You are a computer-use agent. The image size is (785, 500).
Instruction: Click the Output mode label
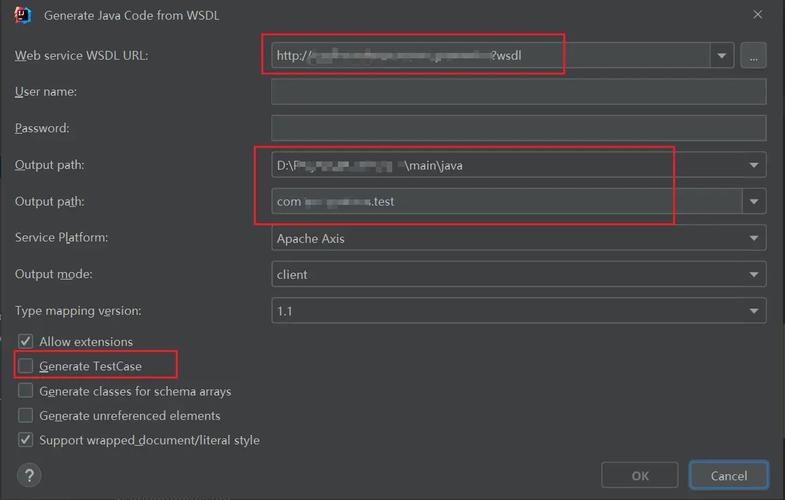point(54,274)
